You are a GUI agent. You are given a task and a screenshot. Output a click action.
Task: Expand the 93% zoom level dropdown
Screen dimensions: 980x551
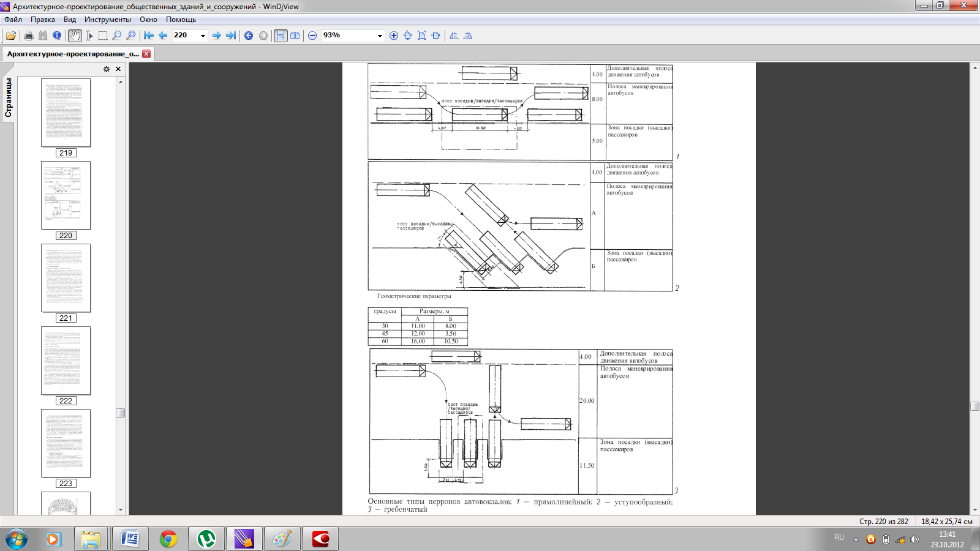pyautogui.click(x=380, y=36)
